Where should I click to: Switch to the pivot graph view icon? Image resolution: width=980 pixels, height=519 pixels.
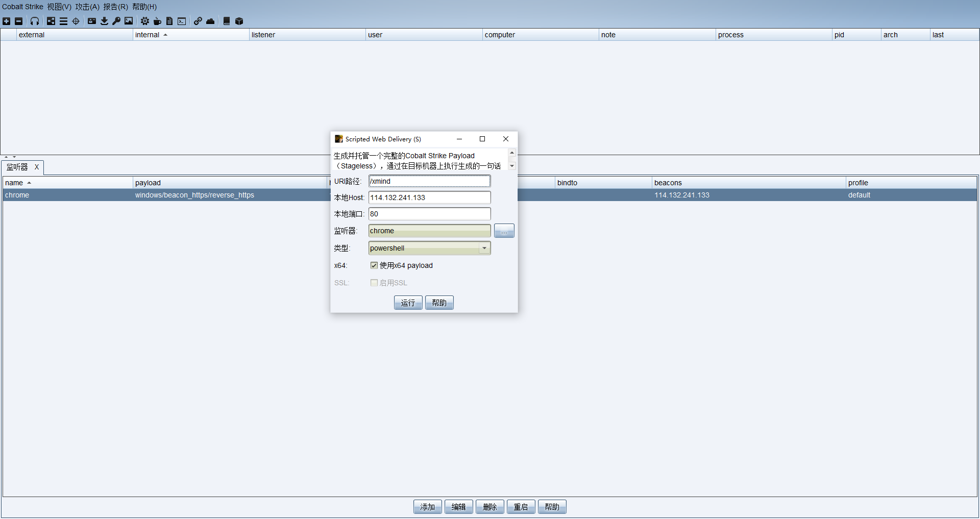pyautogui.click(x=51, y=21)
